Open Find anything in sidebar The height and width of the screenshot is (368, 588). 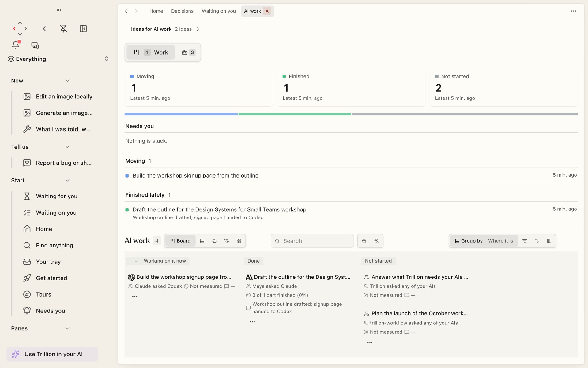coord(55,245)
